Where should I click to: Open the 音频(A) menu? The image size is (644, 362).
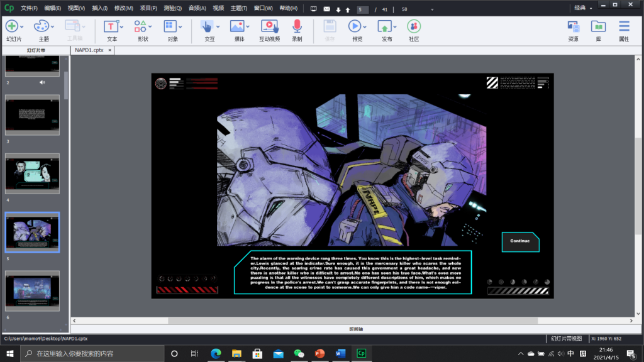pyautogui.click(x=197, y=8)
